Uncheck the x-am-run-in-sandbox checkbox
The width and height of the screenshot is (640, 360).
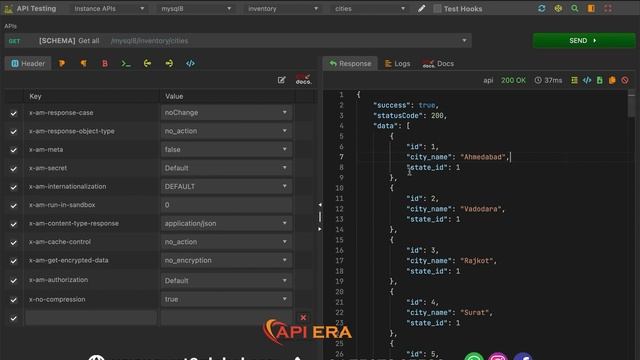(13, 205)
